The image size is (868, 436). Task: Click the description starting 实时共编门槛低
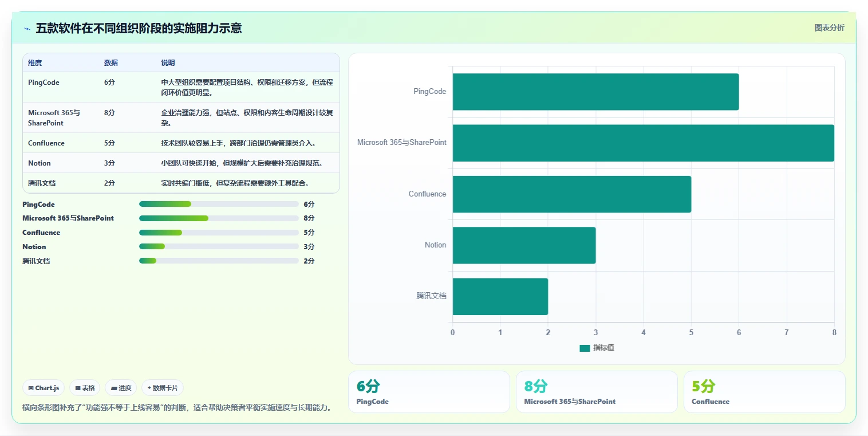coord(235,183)
